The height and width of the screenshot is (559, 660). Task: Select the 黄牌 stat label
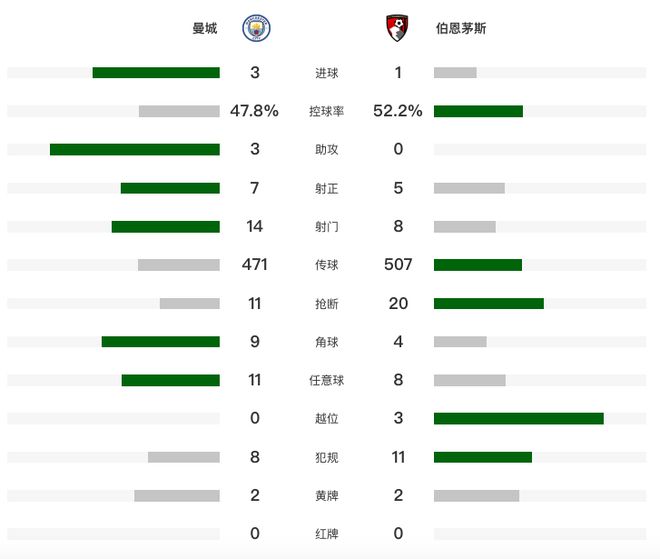(326, 496)
